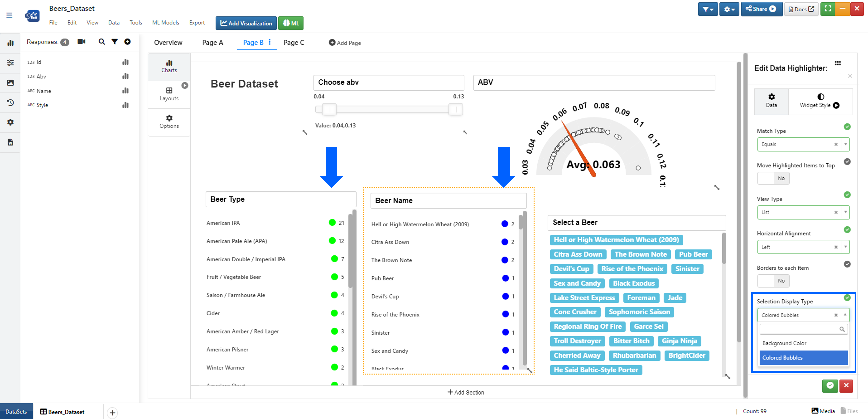Click the video camera icon beside Responses
Image resolution: width=868 pixels, height=419 pixels.
(x=81, y=41)
